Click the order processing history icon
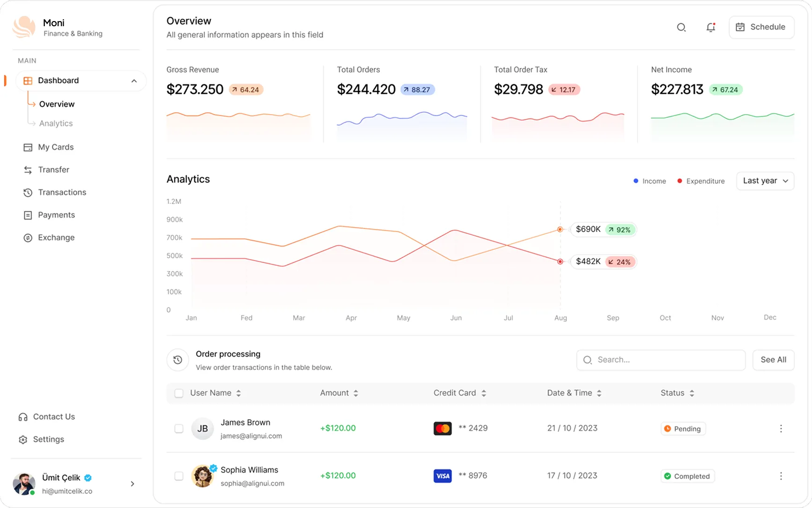Screen dimensions: 812x508 pyautogui.click(x=178, y=360)
